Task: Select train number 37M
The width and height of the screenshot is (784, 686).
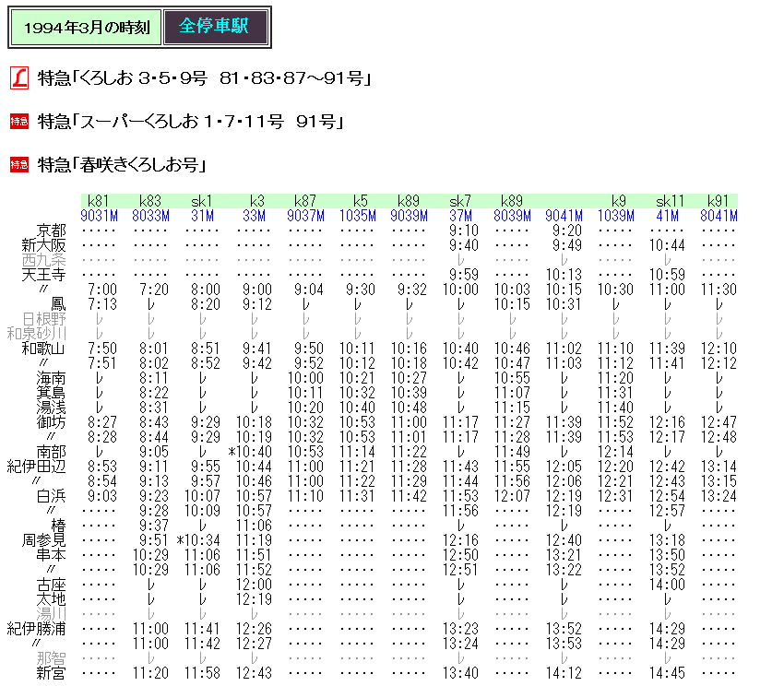Action: [x=460, y=216]
